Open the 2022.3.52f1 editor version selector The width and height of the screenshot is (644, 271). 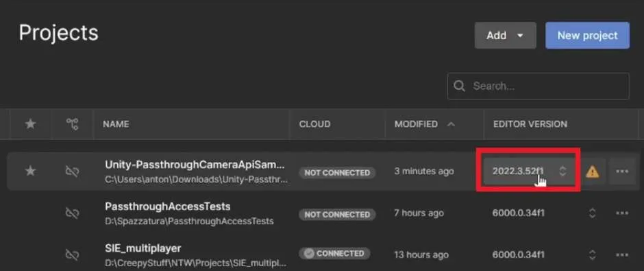529,171
